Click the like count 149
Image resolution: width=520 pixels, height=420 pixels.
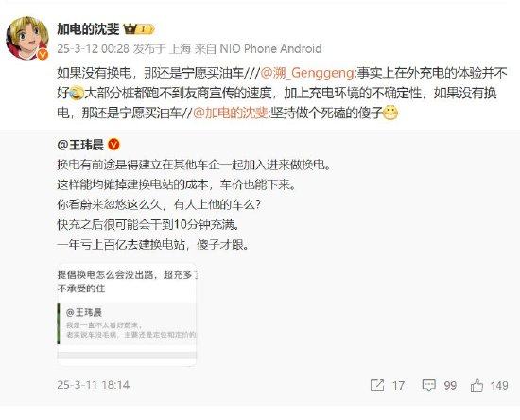coord(499,386)
